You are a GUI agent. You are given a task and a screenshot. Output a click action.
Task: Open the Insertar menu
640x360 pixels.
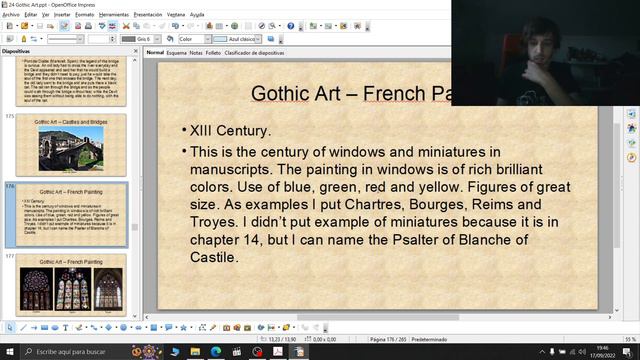pos(62,14)
